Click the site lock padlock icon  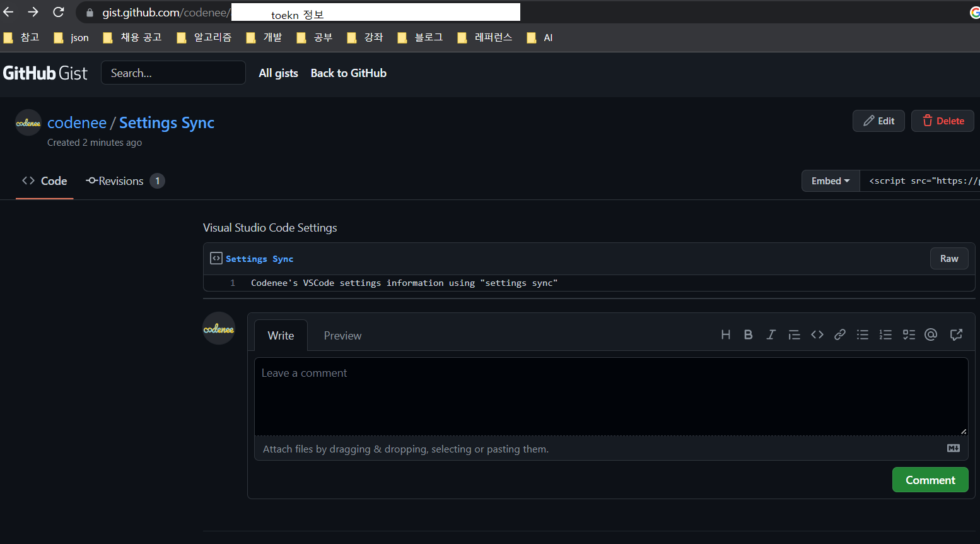click(x=90, y=13)
